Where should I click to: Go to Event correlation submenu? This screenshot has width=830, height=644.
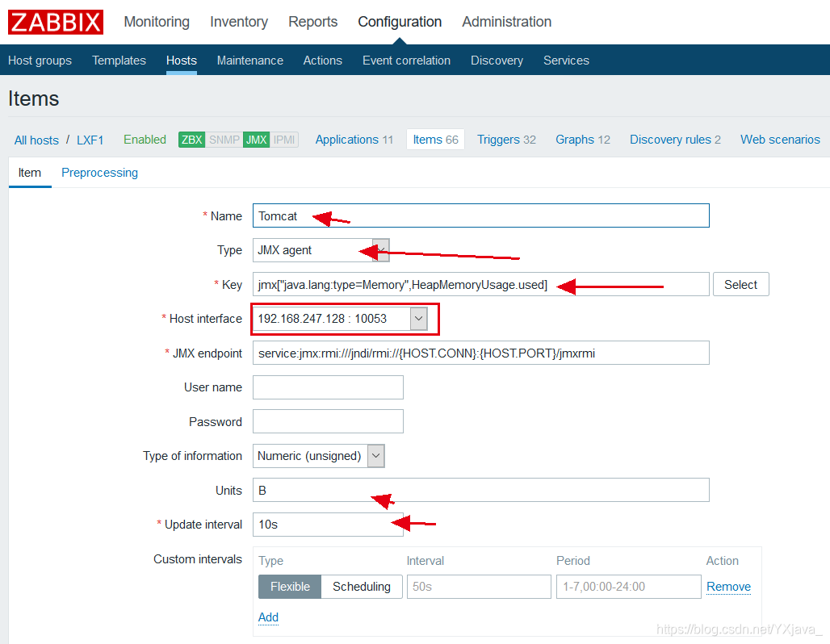(x=407, y=61)
